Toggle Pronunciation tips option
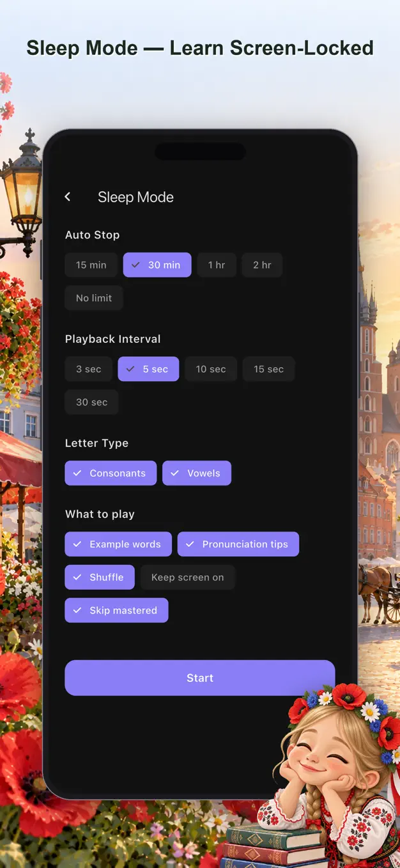This screenshot has height=868, width=400. click(x=238, y=544)
